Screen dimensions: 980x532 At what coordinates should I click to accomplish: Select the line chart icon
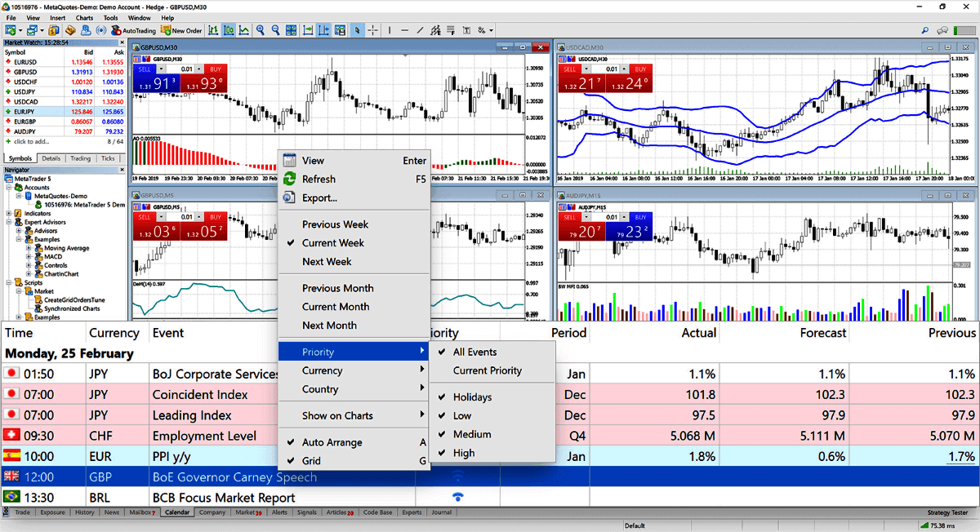coord(243,30)
